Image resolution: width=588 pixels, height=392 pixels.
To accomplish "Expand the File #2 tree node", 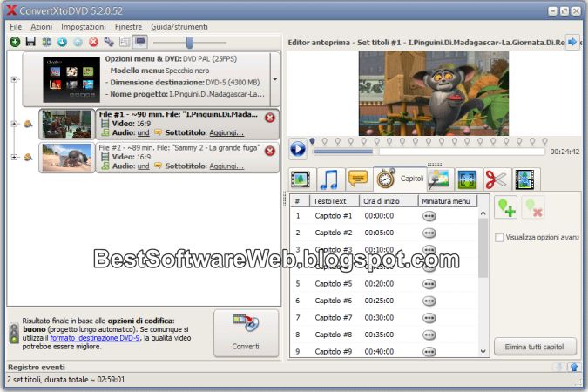I will click(14, 157).
